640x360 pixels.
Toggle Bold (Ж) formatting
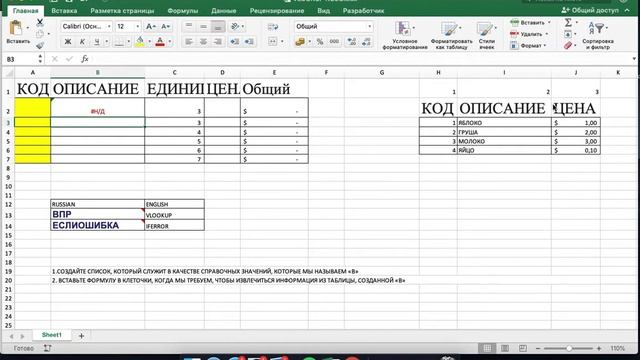tap(68, 42)
